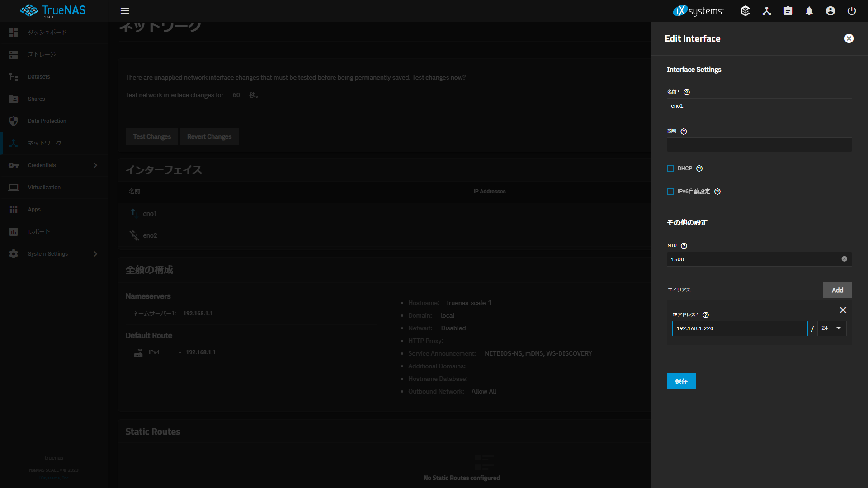868x488 pixels.
Task: Expand the System Settings sidebar submenu
Action: [95, 254]
